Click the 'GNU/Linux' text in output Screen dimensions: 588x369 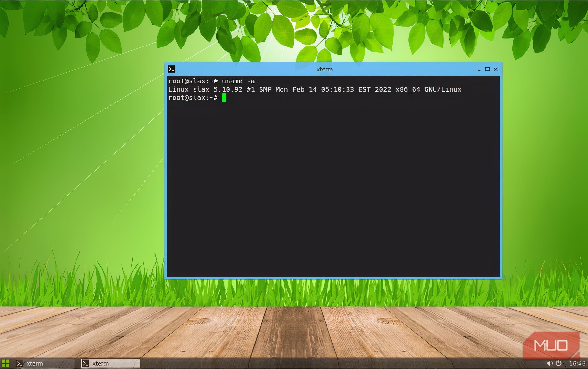coord(443,89)
